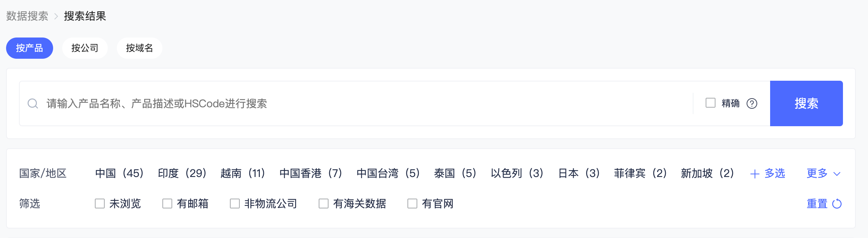
Task: Click the plus icon next to 多选
Action: click(755, 174)
